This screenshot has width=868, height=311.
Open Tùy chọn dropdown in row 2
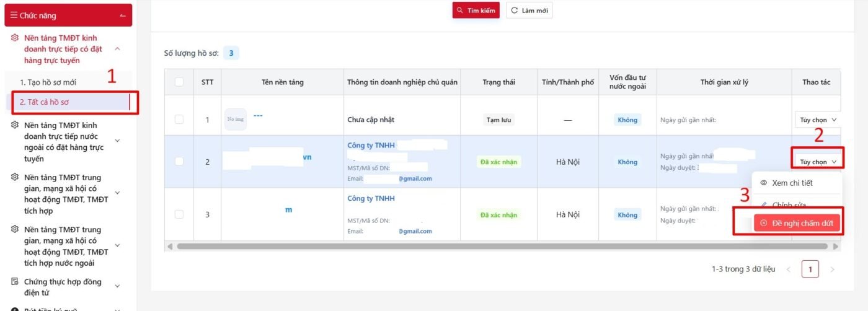coord(818,162)
